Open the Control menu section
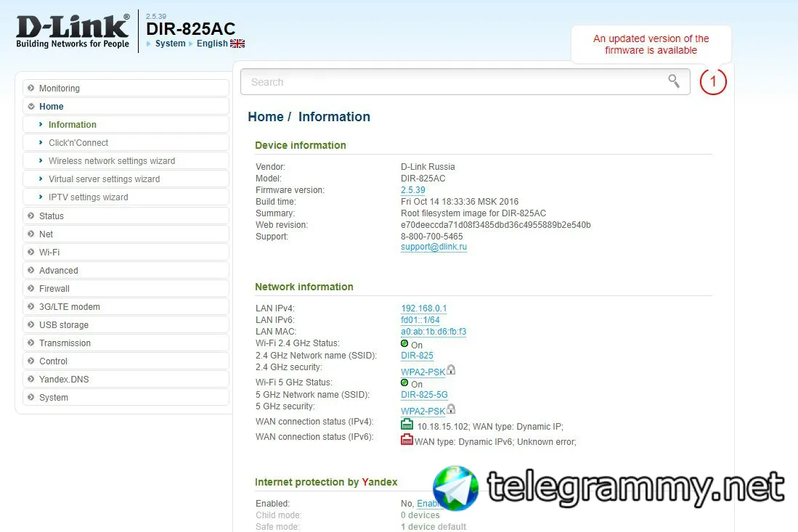The height and width of the screenshot is (532, 798). (x=126, y=361)
